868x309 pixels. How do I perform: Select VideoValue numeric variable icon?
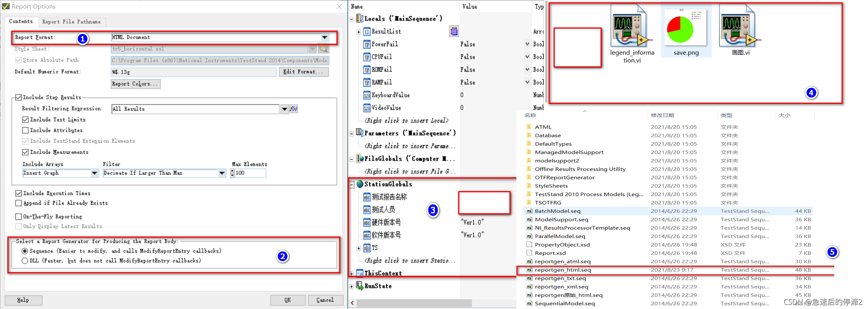[x=367, y=108]
